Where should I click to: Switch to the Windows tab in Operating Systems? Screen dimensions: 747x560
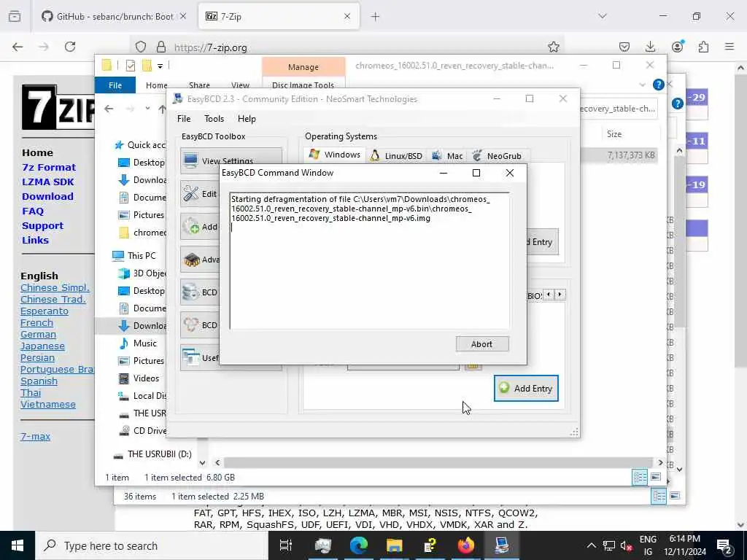334,155
